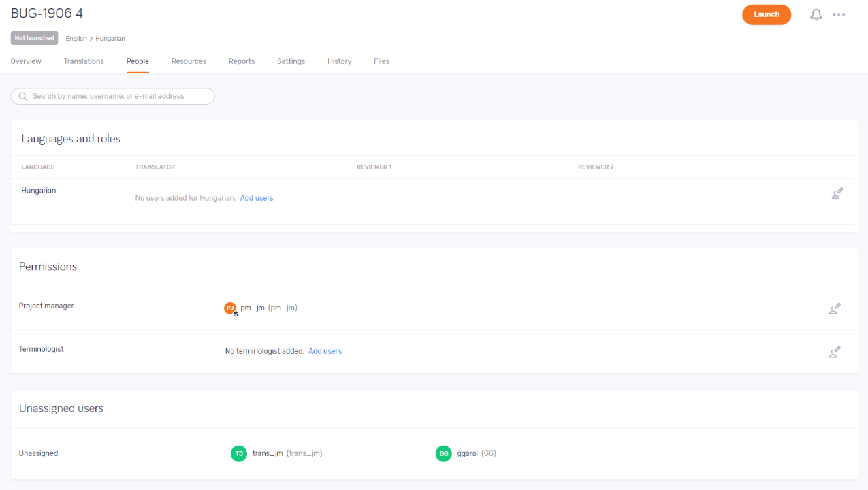Switch to the Translations tab

click(x=83, y=61)
